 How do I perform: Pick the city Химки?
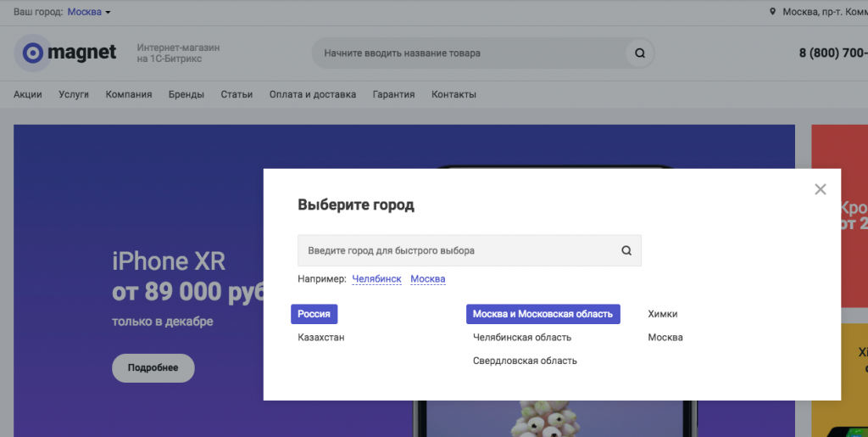[663, 314]
